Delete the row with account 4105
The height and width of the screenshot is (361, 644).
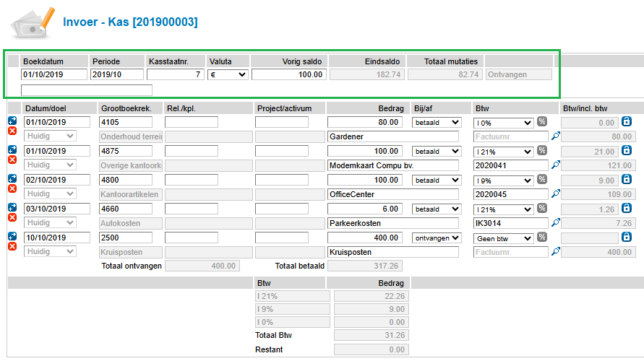pos(12,131)
